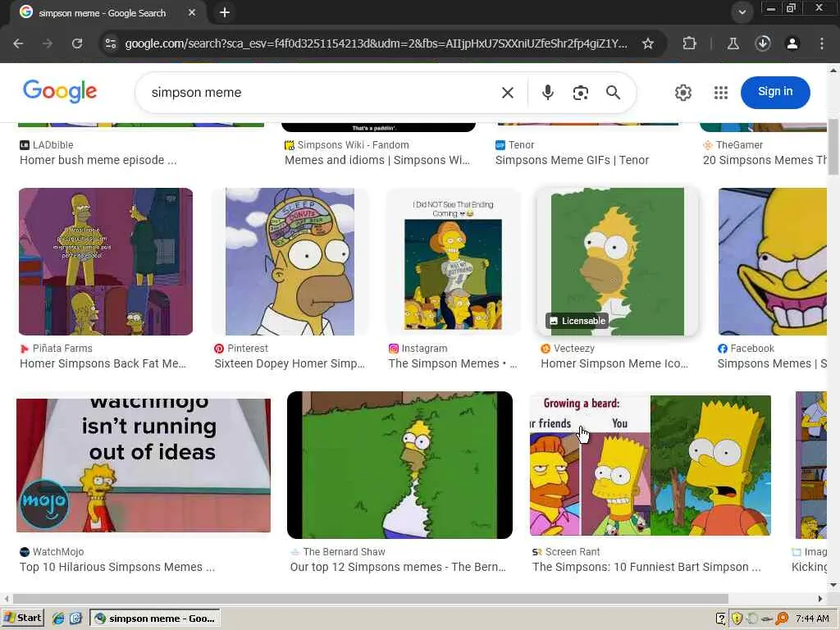This screenshot has width=840, height=630.
Task: Open Chrome Labs flask icon
Action: pyautogui.click(x=733, y=43)
